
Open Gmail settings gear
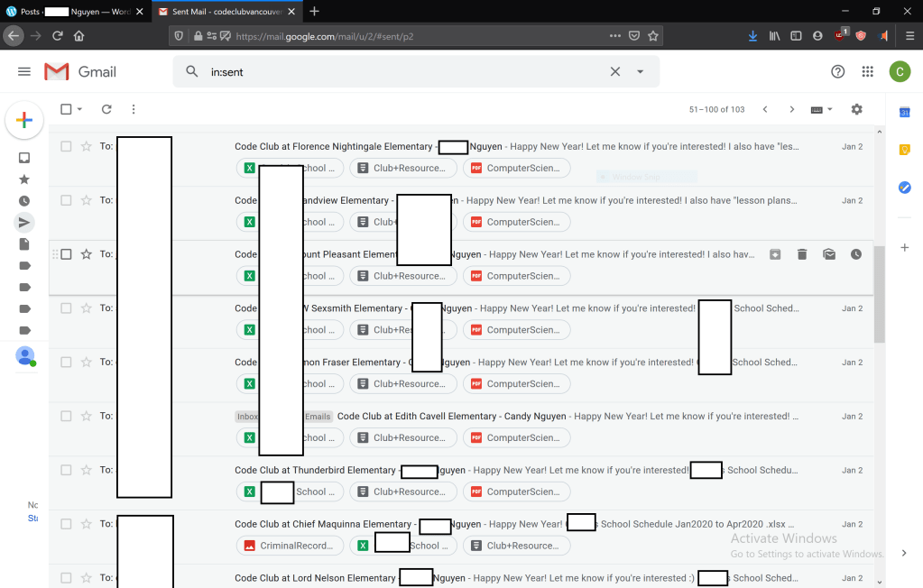[856, 109]
